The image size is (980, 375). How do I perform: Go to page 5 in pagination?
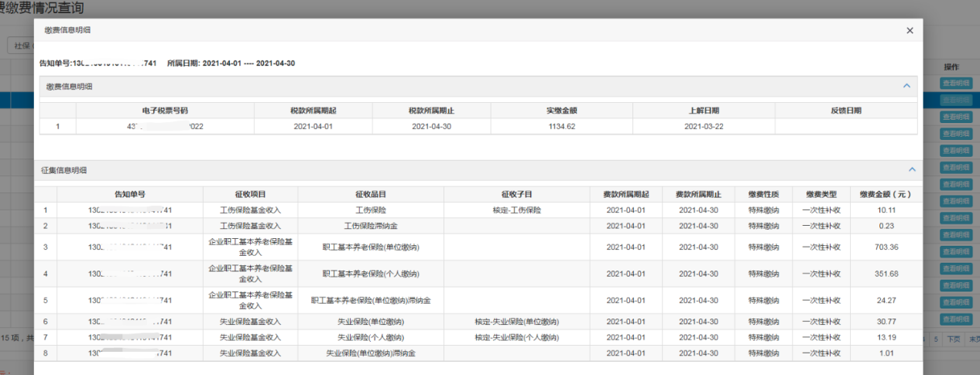pyautogui.click(x=935, y=339)
